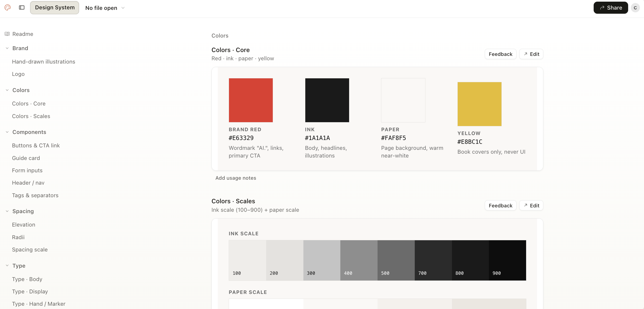Screen dimensions: 644x309
Task: Collapse the Colors section chevron
Action: point(7,90)
